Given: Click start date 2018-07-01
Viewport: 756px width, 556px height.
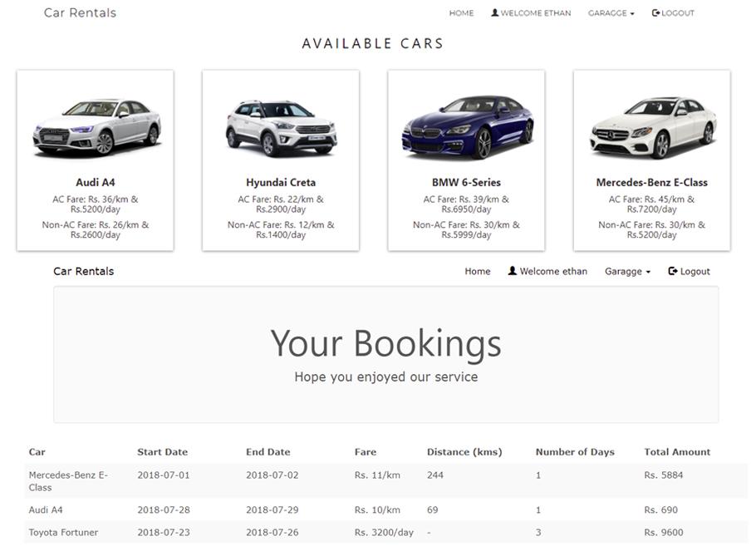Looking at the screenshot, I should [164, 475].
